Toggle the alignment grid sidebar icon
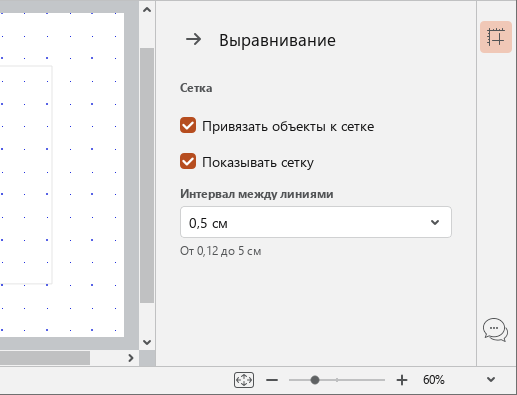Image resolution: width=517 pixels, height=395 pixels. [496, 37]
